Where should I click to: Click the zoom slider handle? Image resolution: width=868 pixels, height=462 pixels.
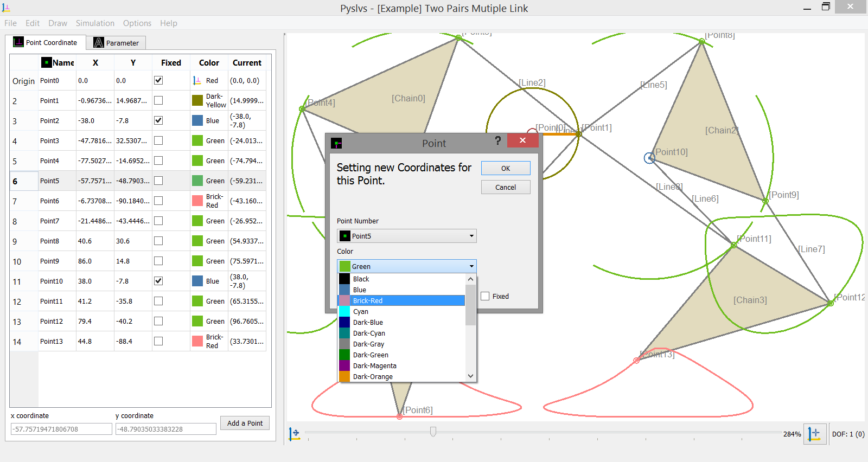pos(433,432)
